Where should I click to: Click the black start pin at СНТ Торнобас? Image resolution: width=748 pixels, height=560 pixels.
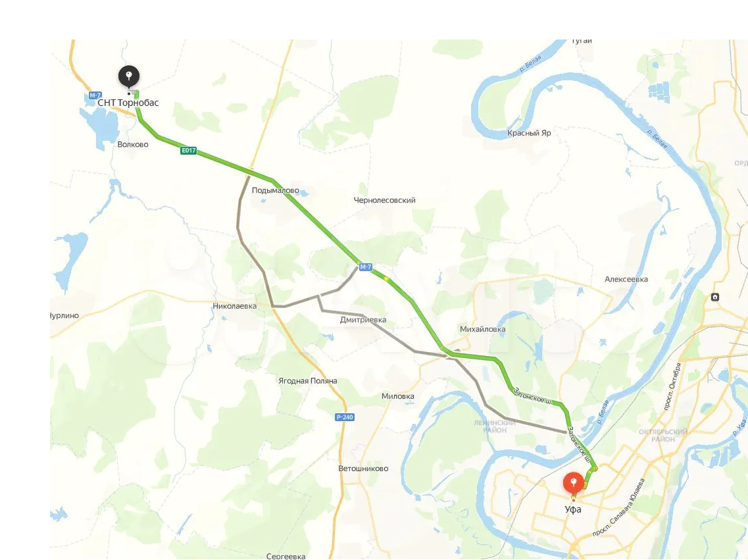coord(129,77)
